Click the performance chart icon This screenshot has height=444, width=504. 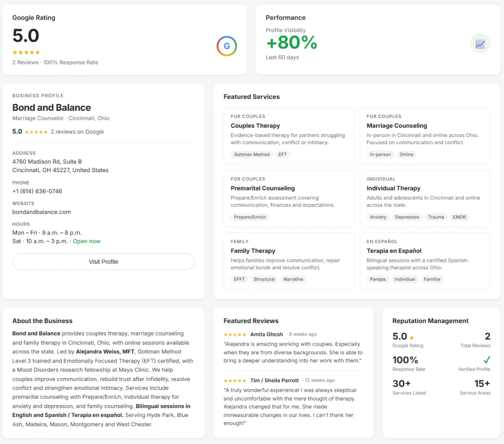(480, 43)
